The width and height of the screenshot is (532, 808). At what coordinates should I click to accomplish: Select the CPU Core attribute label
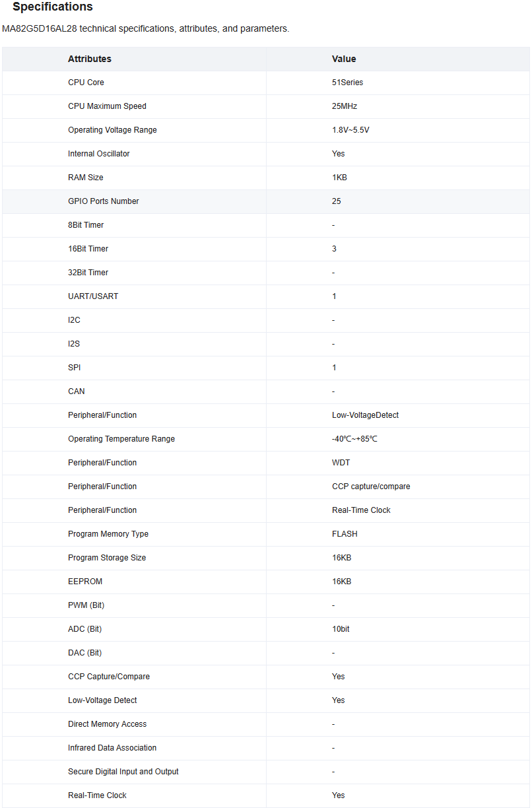(x=86, y=83)
